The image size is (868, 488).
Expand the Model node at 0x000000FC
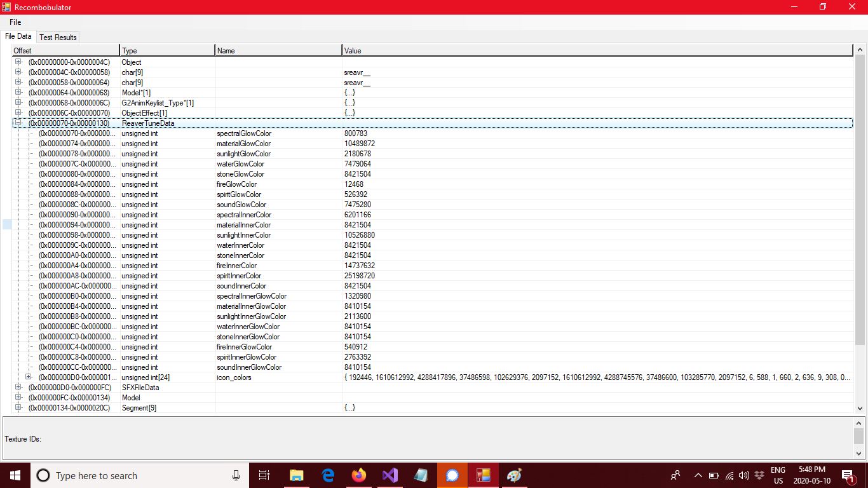(x=18, y=397)
